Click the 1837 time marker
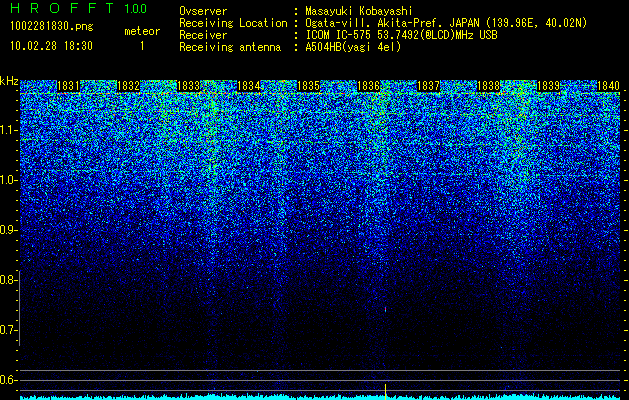Screen dimensions: 629x400 [428, 86]
